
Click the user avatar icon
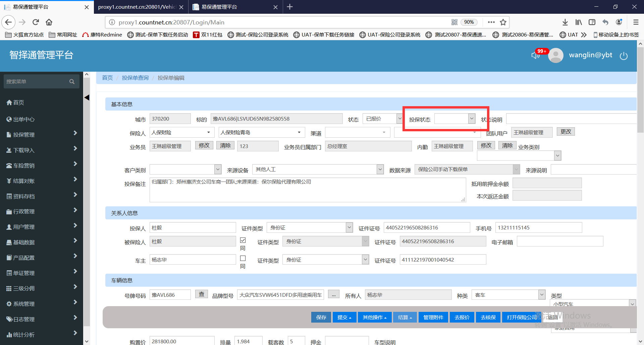pos(555,55)
